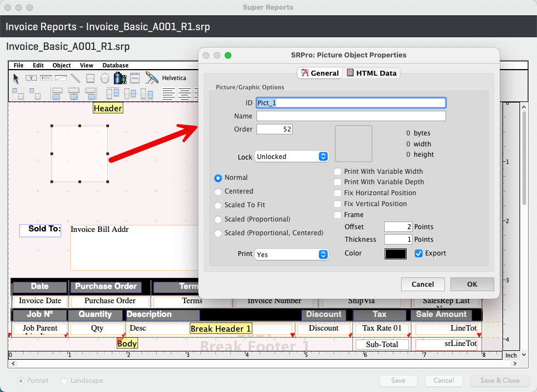This screenshot has height=392, width=537.
Task: Click the Thickness points input field
Action: 398,240
